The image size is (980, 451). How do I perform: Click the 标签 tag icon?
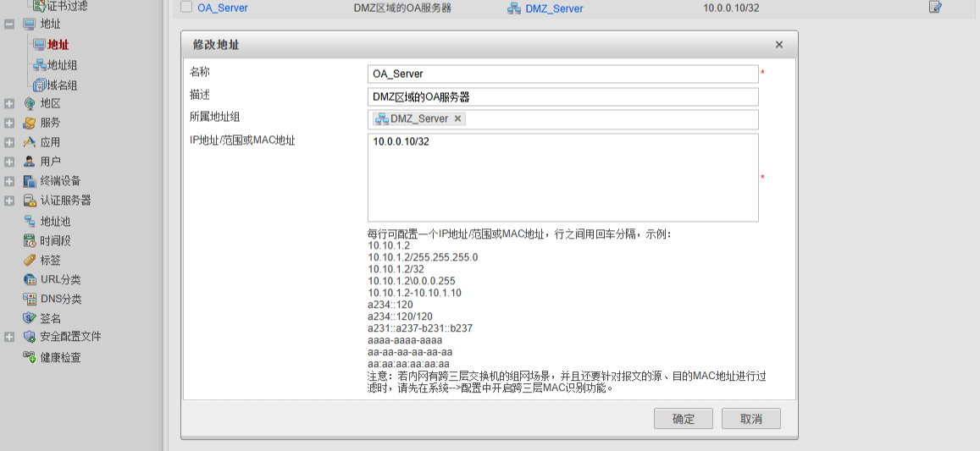pos(30,260)
